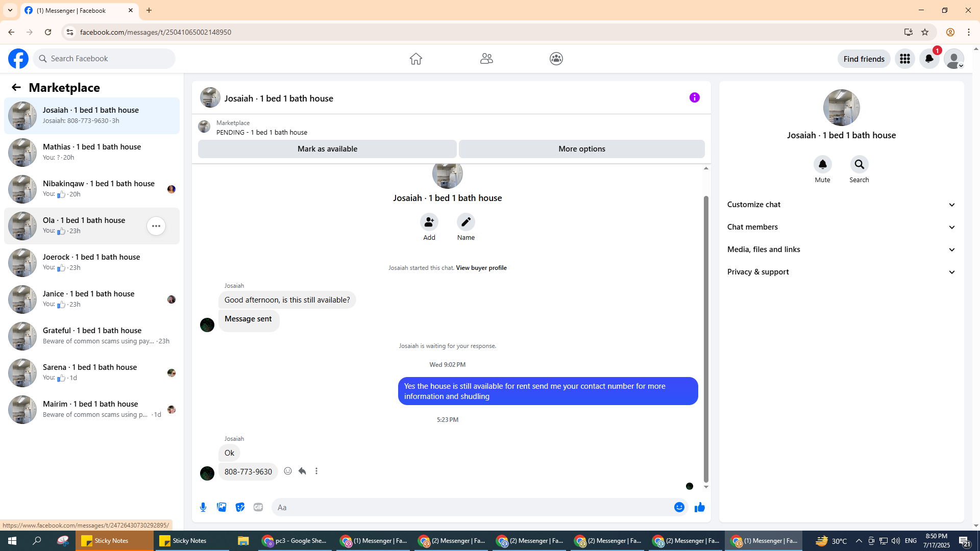The width and height of the screenshot is (980, 551).
Task: Select the Josaiah chat in list
Action: point(92,116)
